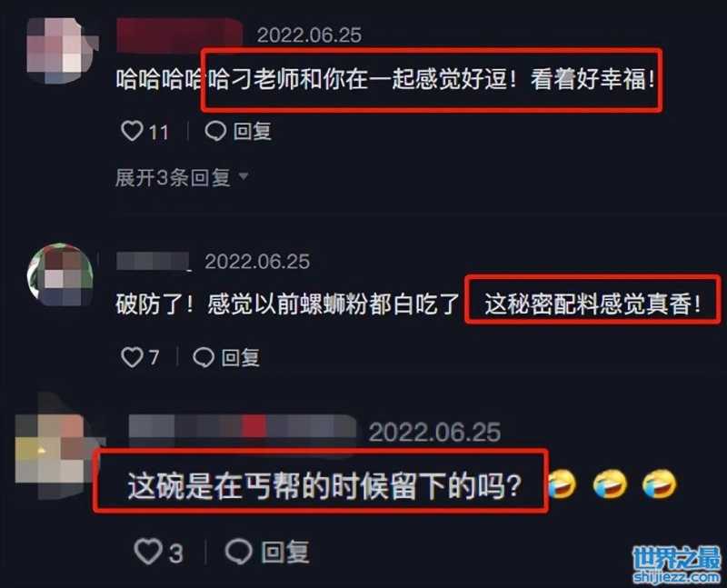Click 回复 under the first comment
This screenshot has width=727, height=588.
253,131
